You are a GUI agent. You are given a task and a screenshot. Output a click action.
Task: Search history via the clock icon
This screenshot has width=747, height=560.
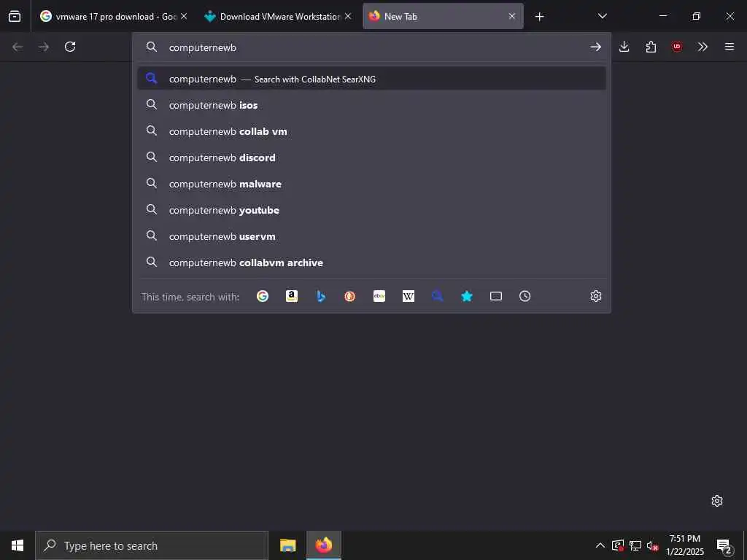click(525, 296)
